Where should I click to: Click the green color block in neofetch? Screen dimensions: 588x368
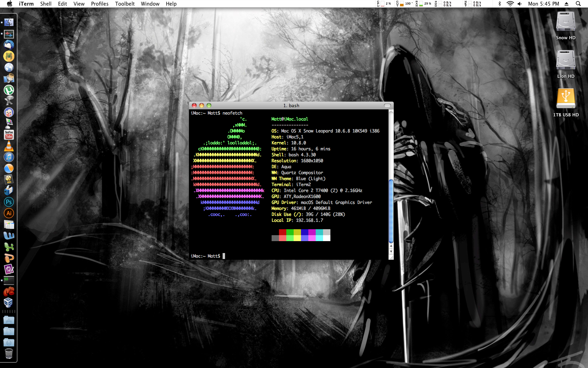[x=290, y=232]
